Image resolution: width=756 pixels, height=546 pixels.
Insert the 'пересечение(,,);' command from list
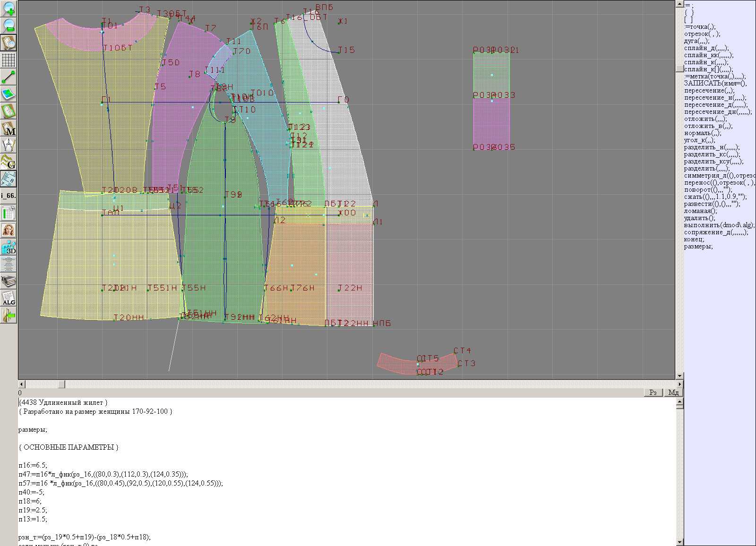click(709, 91)
